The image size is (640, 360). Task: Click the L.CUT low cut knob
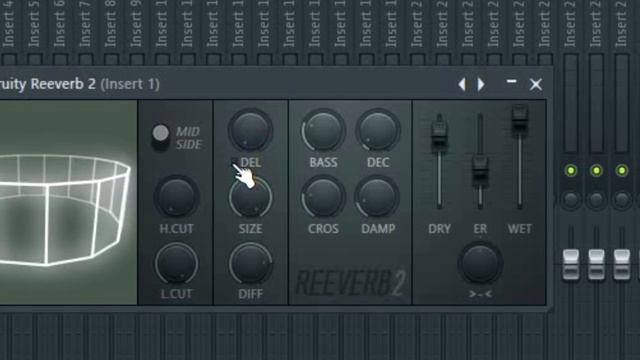point(176,264)
